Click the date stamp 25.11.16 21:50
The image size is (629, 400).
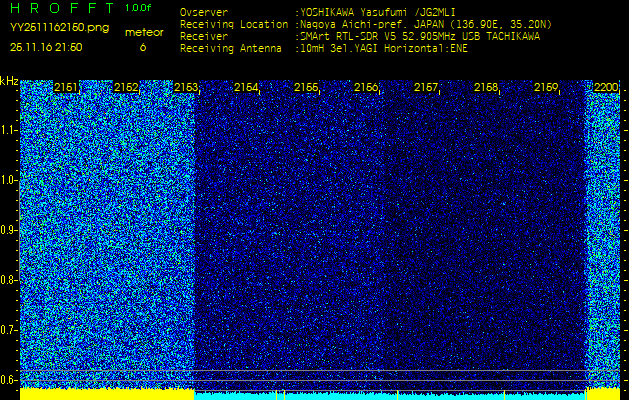[46, 47]
